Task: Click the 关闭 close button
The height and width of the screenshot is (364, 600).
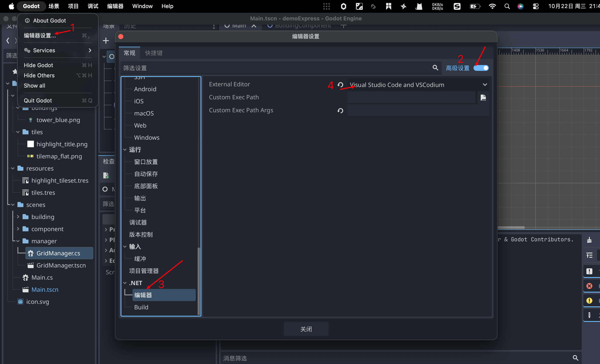Action: tap(306, 329)
